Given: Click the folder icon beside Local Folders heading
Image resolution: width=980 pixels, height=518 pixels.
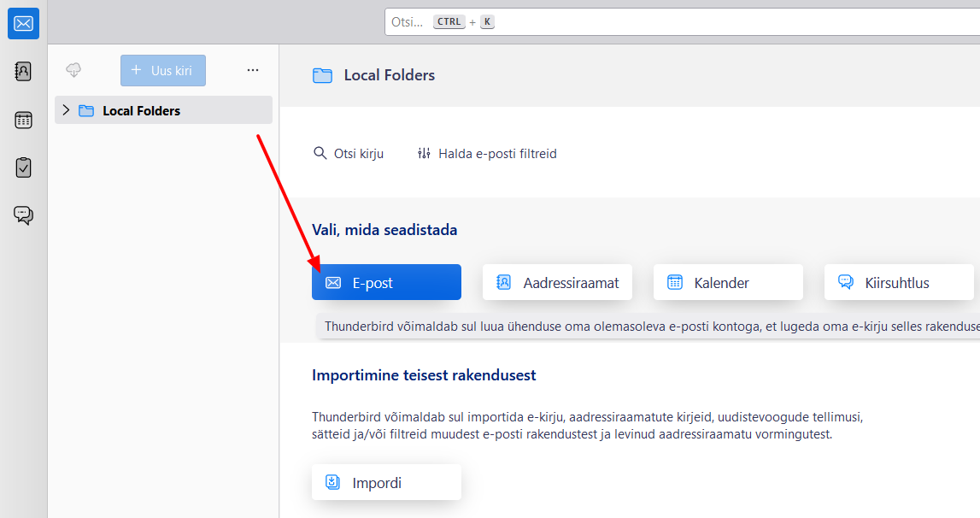Looking at the screenshot, I should (322, 75).
